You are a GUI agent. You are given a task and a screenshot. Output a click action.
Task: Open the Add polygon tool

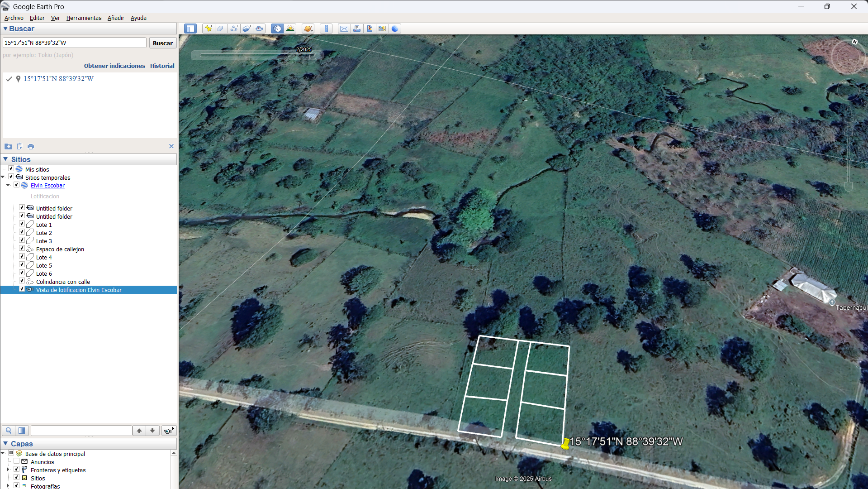[x=221, y=28]
